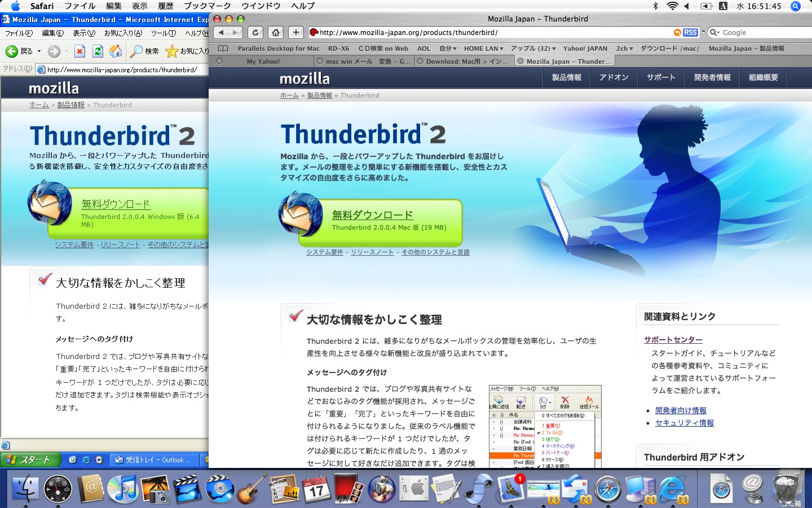Click the Internet Explorer forward arrow
812x508 pixels.
(54, 51)
